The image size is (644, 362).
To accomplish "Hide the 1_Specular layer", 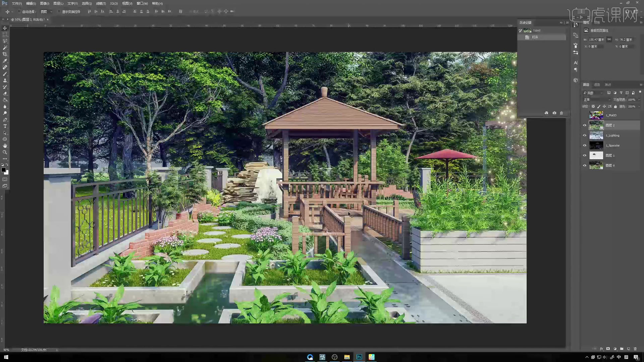I will (585, 145).
